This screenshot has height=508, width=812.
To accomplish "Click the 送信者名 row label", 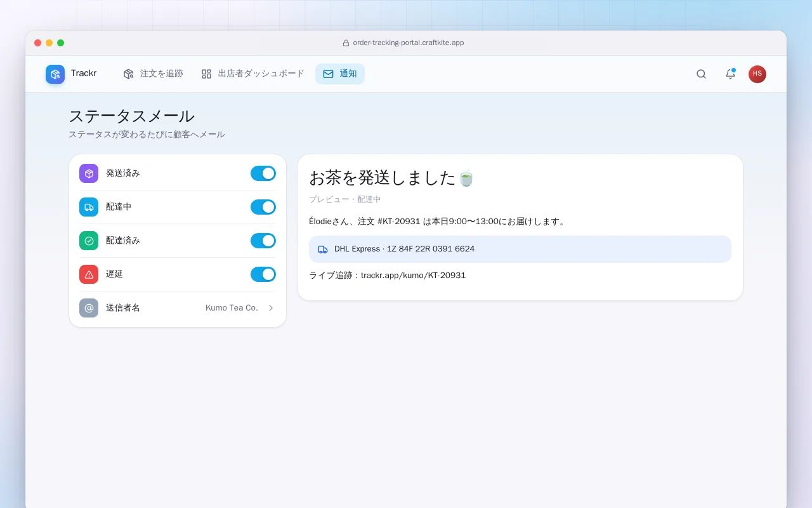I will point(123,308).
